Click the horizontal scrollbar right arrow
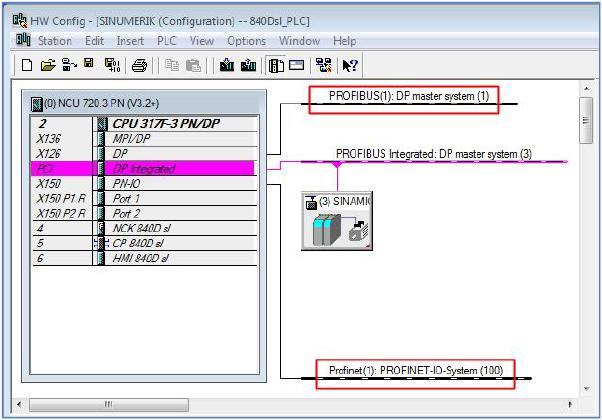602x420 pixels. pyautogui.click(x=570, y=404)
